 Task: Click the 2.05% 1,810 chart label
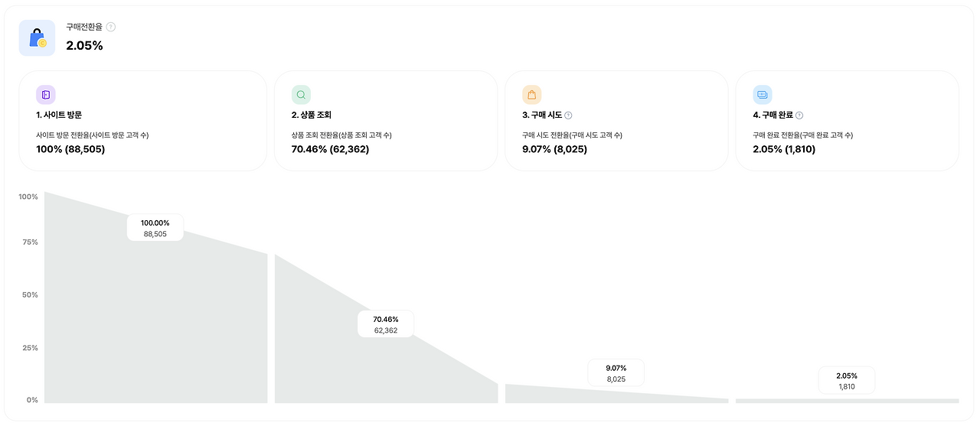click(x=846, y=381)
